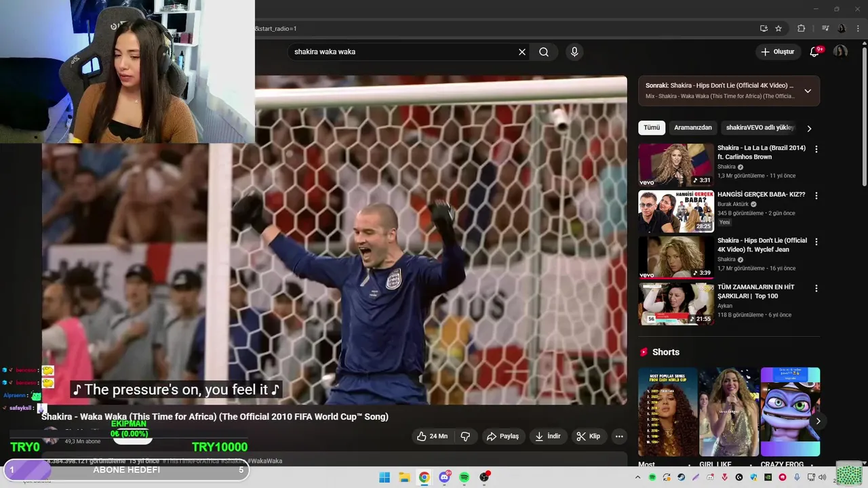Open options for Hips Don't Lie video
The image size is (868, 488).
coord(816,242)
